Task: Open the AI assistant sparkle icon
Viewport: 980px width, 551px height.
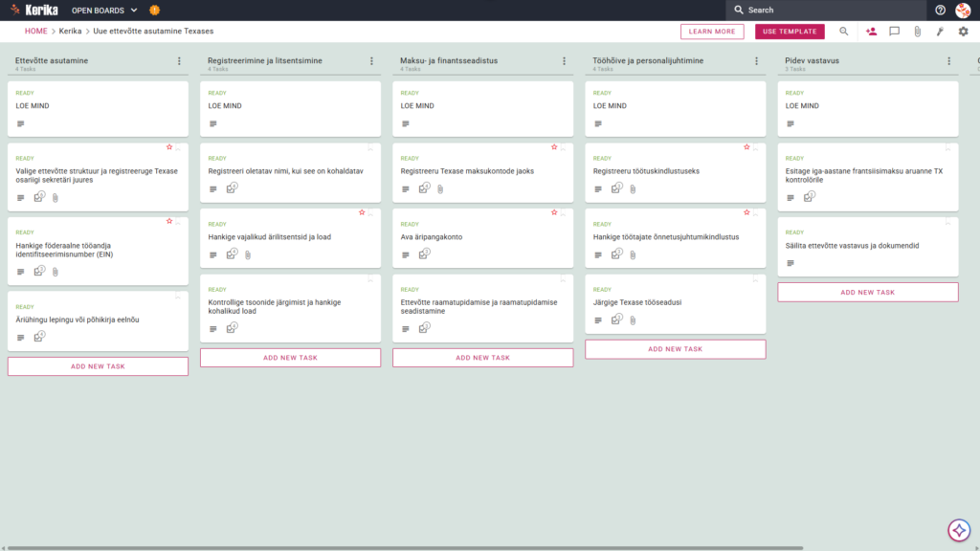Action: tap(959, 530)
